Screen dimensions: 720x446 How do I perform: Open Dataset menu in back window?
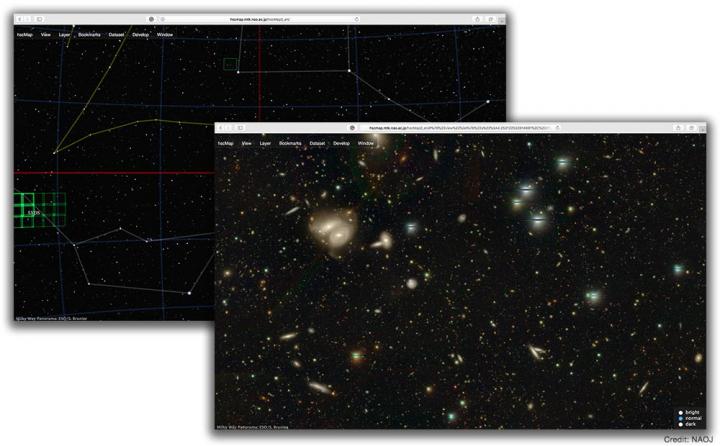(x=117, y=34)
